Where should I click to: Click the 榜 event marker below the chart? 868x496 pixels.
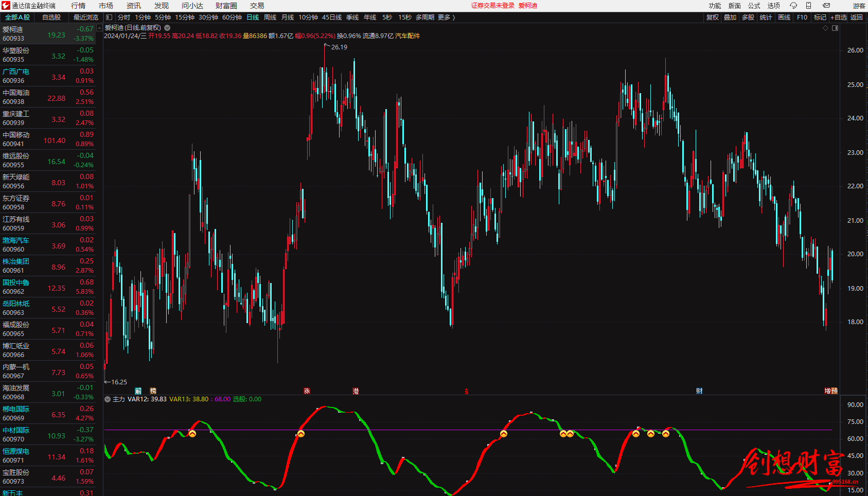pos(153,391)
